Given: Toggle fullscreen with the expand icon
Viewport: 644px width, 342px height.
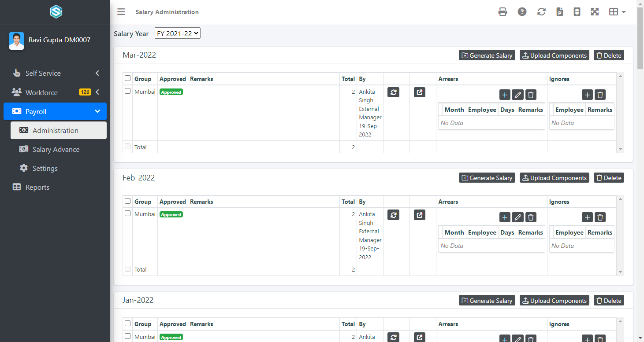Looking at the screenshot, I should click(595, 12).
